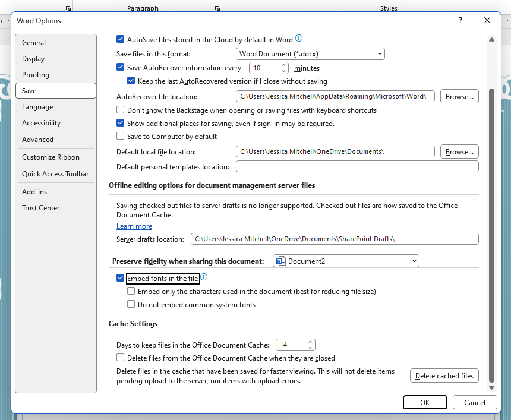Image resolution: width=511 pixels, height=420 pixels.
Task: Click the scroll down arrow
Action: [492, 388]
